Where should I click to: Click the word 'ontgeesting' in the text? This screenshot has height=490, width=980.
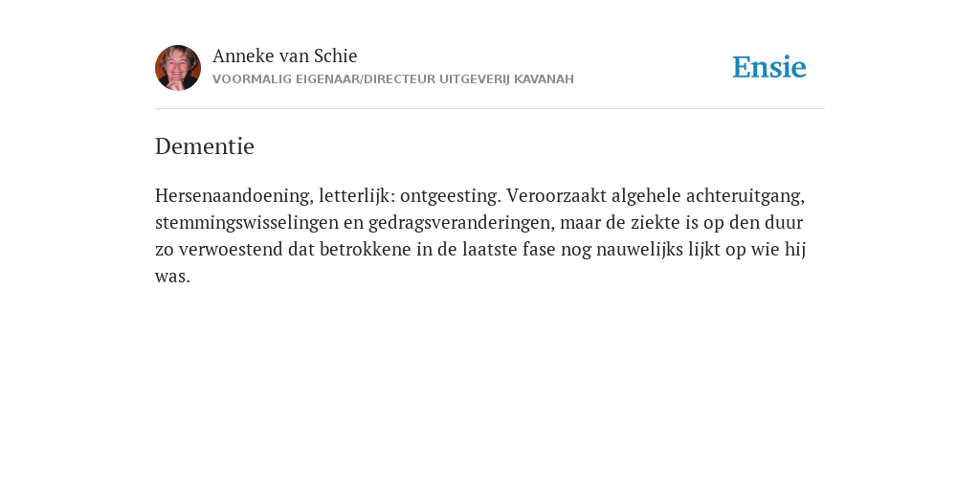(x=450, y=195)
